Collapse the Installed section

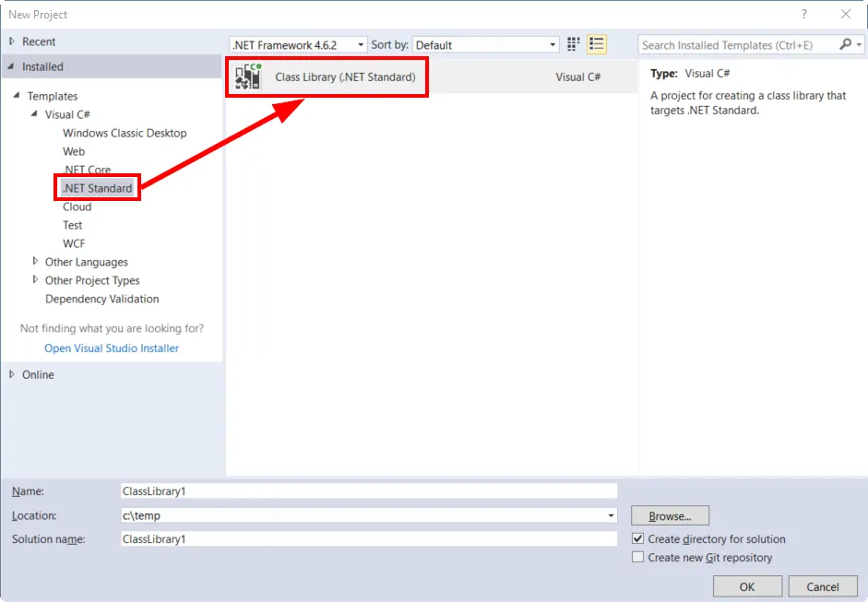[x=11, y=66]
